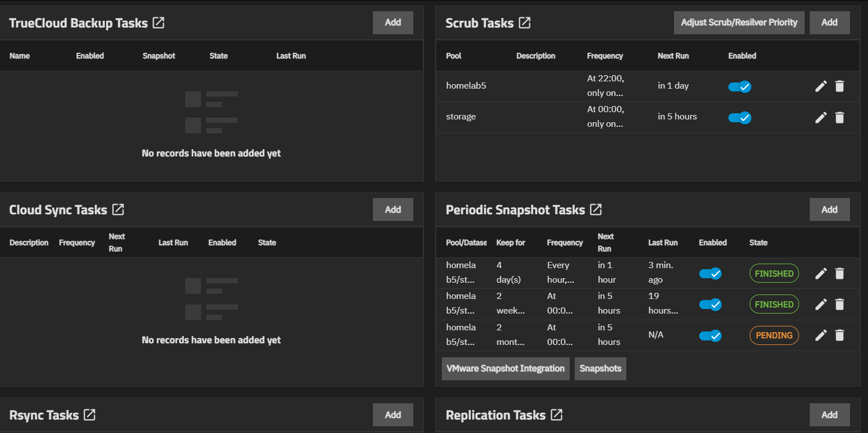Open VMware Snapshot Integration
The height and width of the screenshot is (433, 868).
point(506,368)
